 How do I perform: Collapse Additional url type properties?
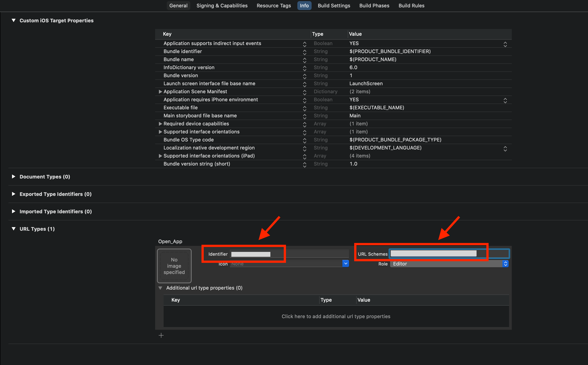pyautogui.click(x=160, y=288)
